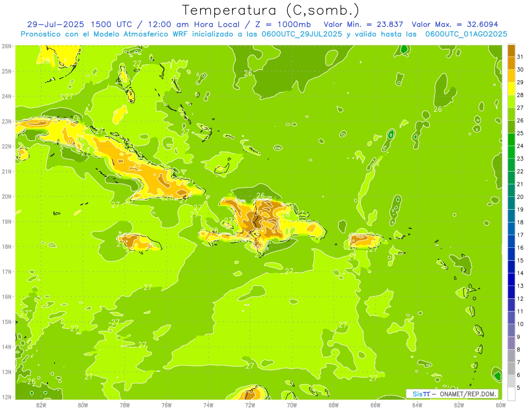This screenshot has width=532, height=411.
Task: Click valid-until time "0600UTC_01AGO2025"
Action: coord(466,34)
